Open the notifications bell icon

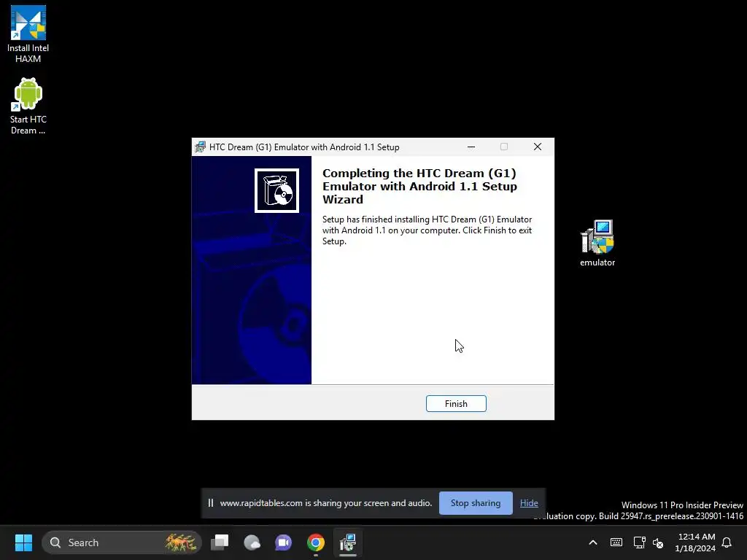click(x=727, y=542)
